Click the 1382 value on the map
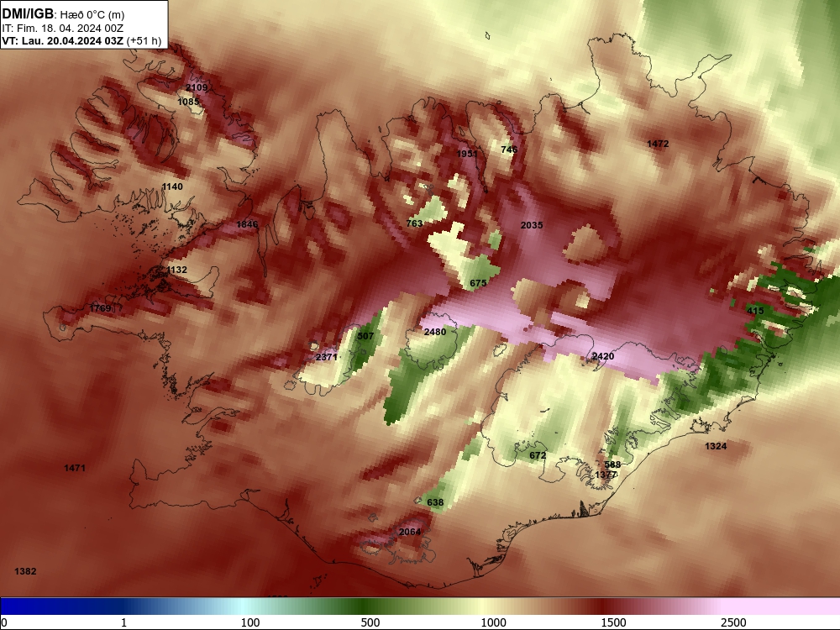The image size is (840, 630). pos(25,571)
